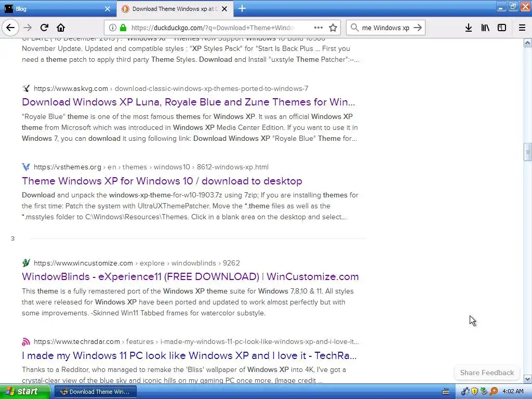Open a new tab with plus button
Image resolution: width=532 pixels, height=399 pixels.
point(242,8)
